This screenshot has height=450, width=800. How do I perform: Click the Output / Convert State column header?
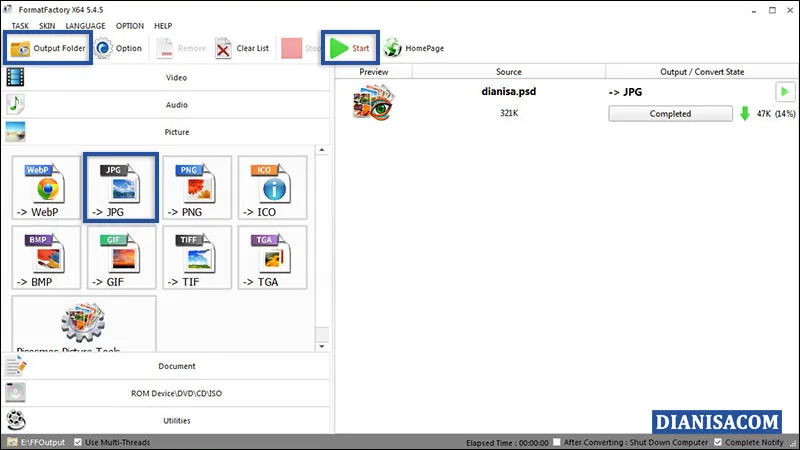[x=702, y=72]
